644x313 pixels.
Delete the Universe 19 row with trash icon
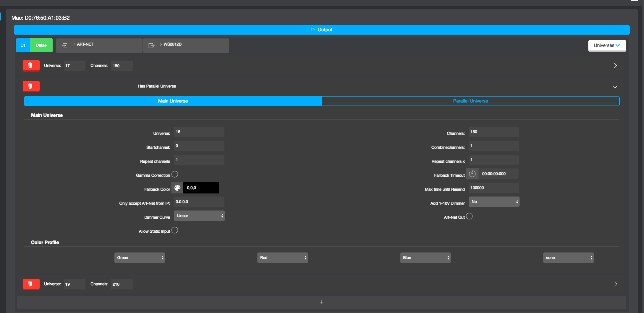click(31, 284)
